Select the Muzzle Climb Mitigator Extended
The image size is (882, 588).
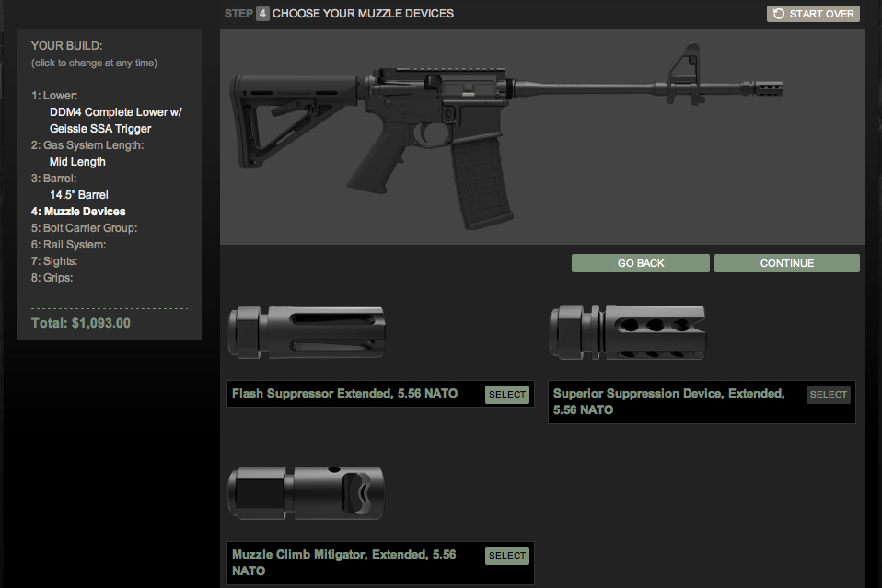[x=506, y=556]
